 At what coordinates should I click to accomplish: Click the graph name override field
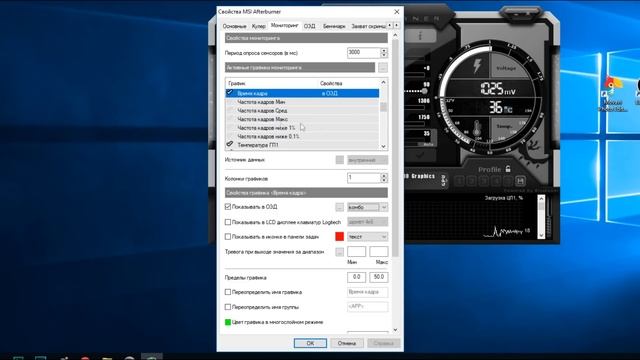tap(367, 292)
